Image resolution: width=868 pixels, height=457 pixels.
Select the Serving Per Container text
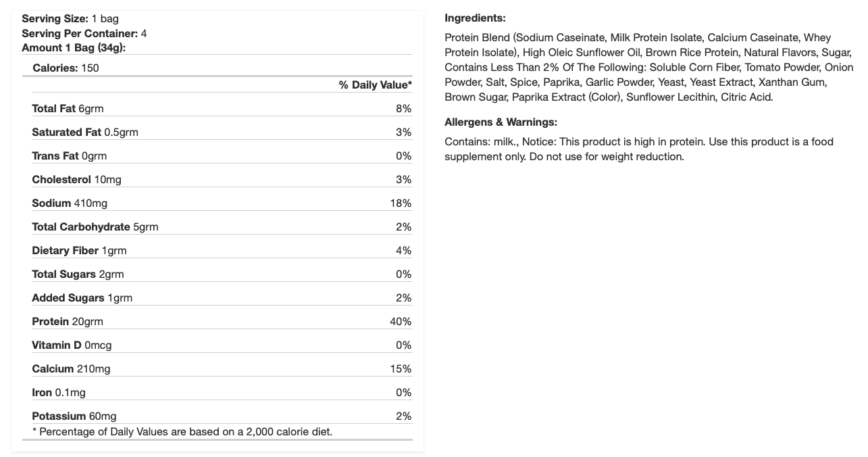(80, 33)
